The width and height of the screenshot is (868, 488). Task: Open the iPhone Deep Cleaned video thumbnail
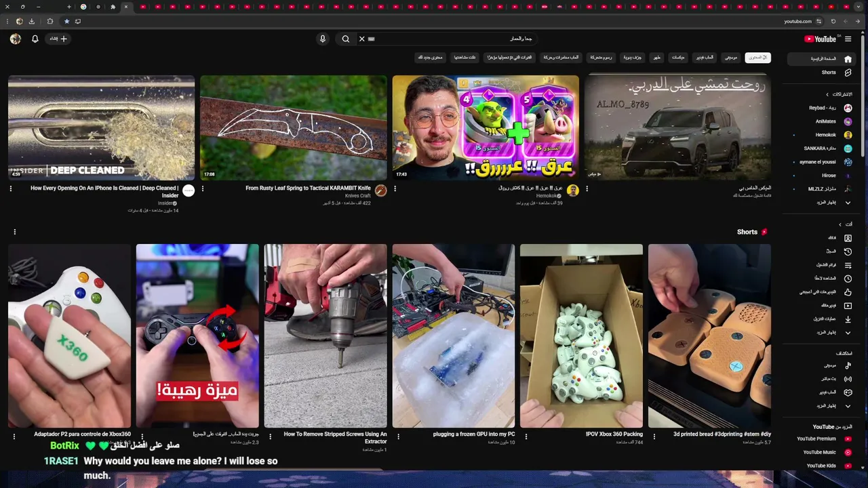point(102,127)
